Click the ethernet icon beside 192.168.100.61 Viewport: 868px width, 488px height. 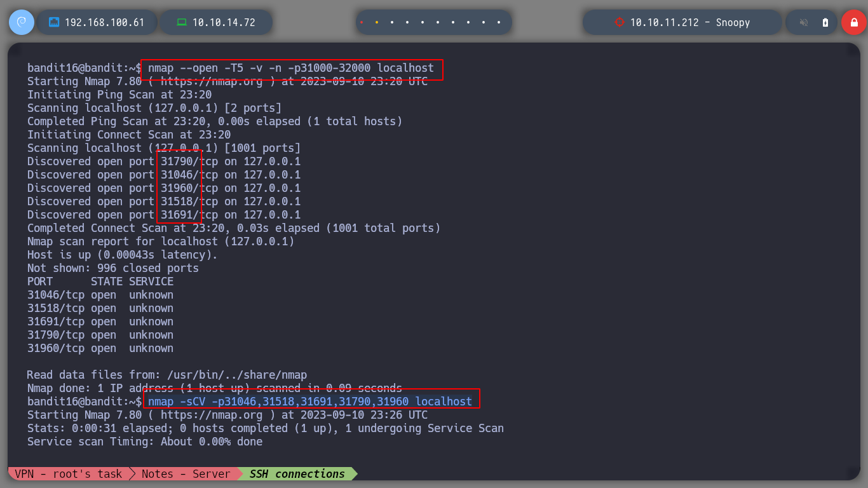click(x=54, y=22)
